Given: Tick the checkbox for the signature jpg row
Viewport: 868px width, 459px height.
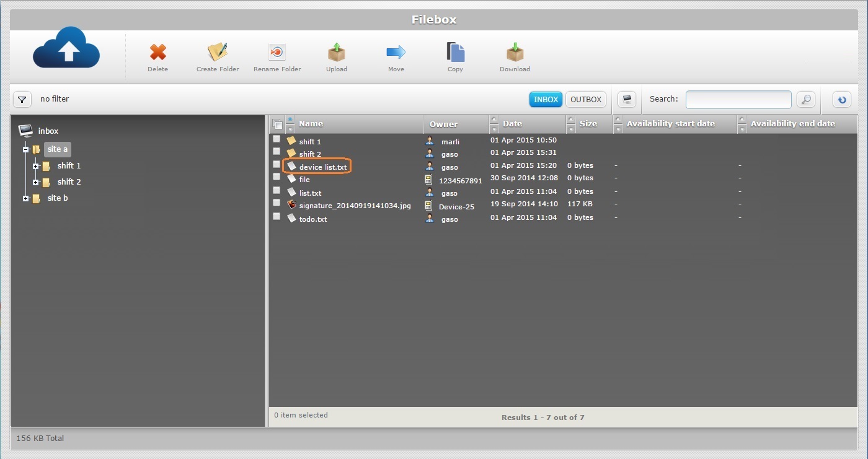Looking at the screenshot, I should click(277, 203).
